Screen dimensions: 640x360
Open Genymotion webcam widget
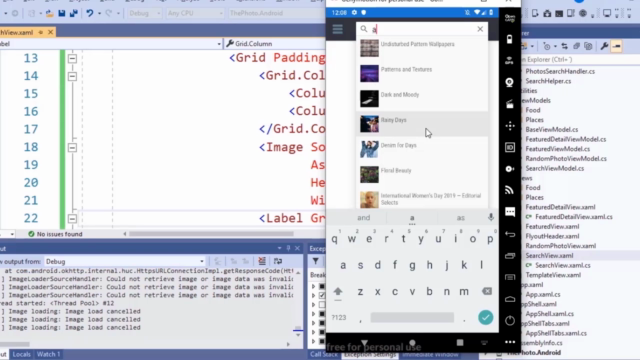509,82
